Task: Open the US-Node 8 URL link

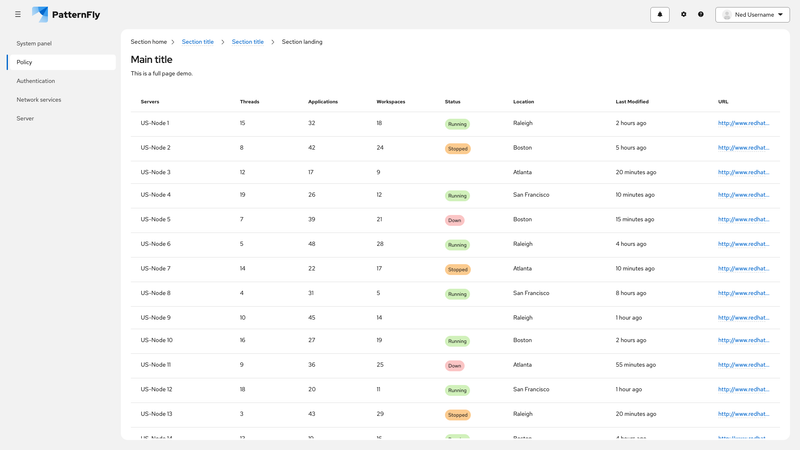Action: (x=743, y=293)
